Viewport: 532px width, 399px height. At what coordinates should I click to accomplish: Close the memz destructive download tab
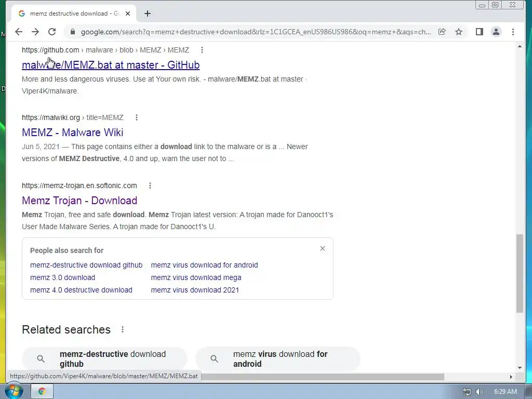[x=128, y=14]
